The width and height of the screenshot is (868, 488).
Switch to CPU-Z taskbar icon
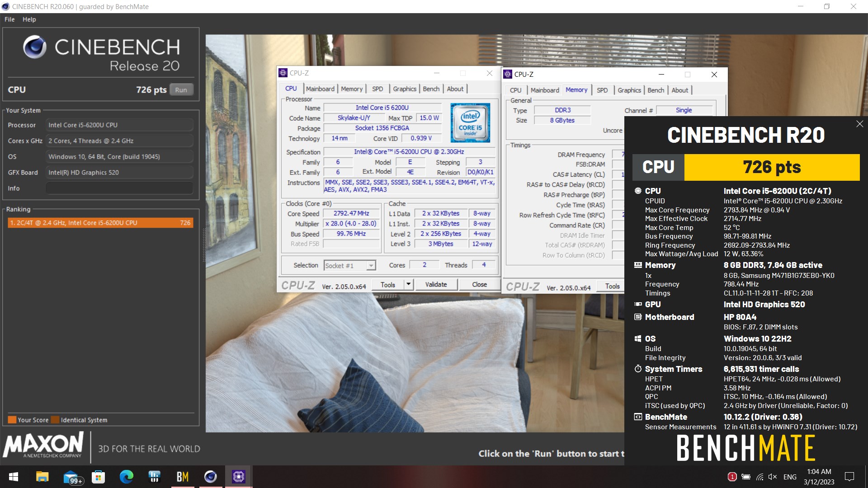238,477
